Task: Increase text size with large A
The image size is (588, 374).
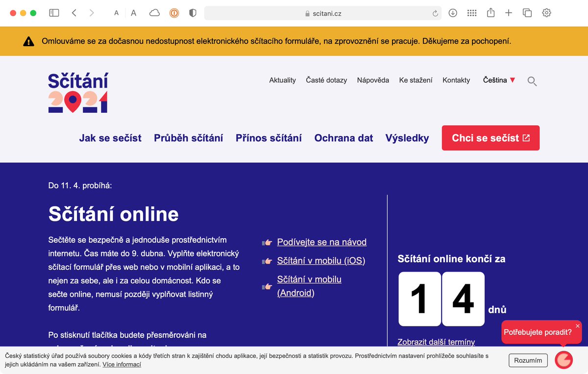Action: point(134,13)
